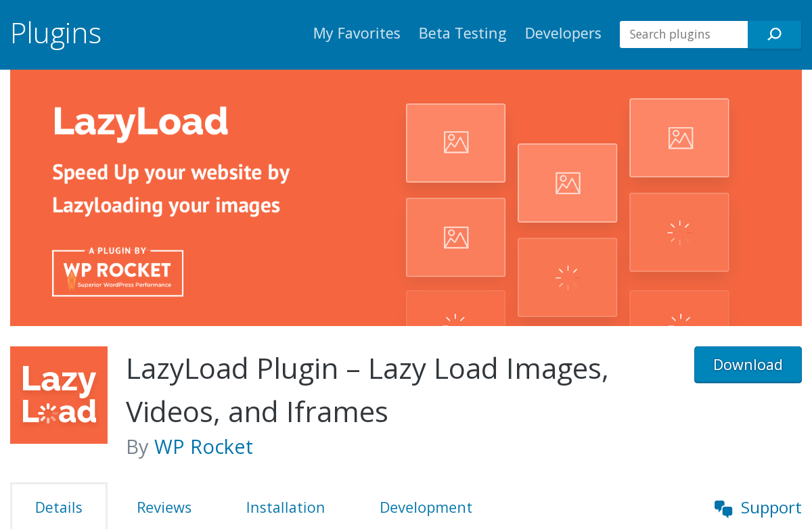
Task: Switch to the Development tab
Action: pyautogui.click(x=426, y=507)
